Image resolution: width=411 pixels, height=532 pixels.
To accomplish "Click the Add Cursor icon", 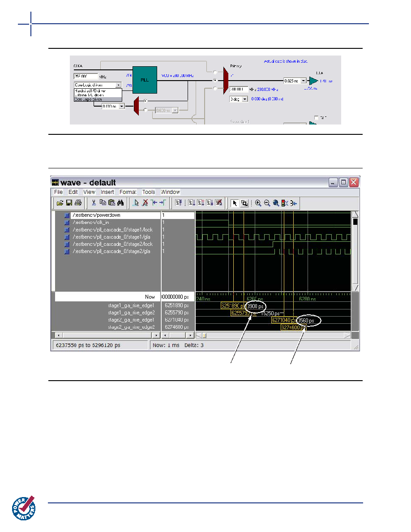I will pyautogui.click(x=136, y=203).
